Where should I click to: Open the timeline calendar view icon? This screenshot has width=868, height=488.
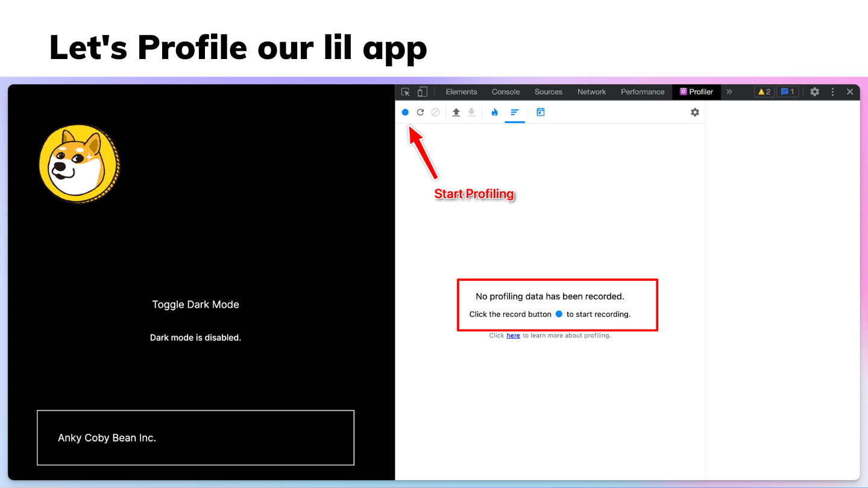[x=541, y=112]
